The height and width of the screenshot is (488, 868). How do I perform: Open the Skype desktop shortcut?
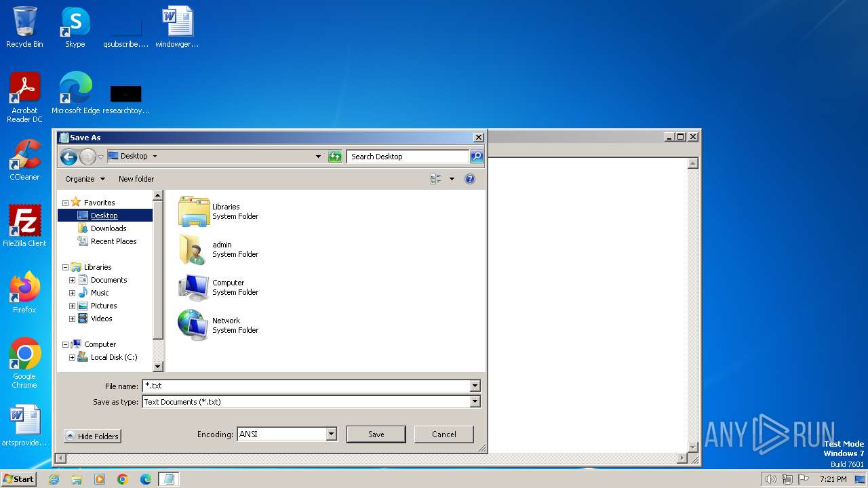[x=75, y=27]
